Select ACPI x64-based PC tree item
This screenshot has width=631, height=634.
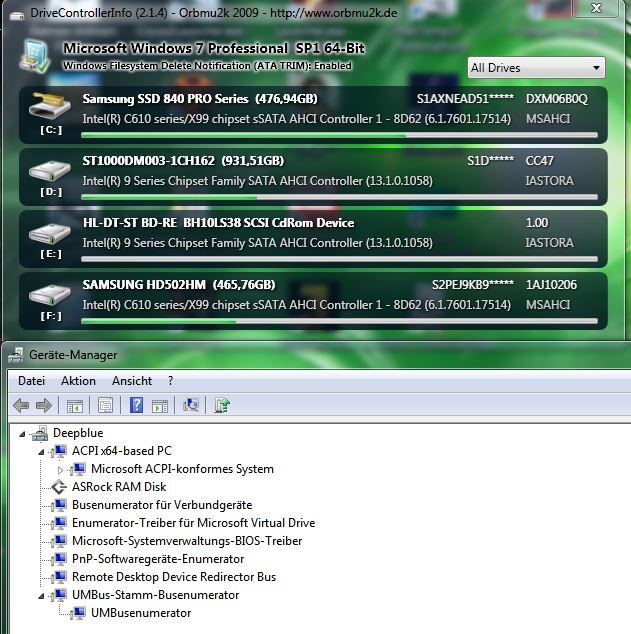pos(122,451)
